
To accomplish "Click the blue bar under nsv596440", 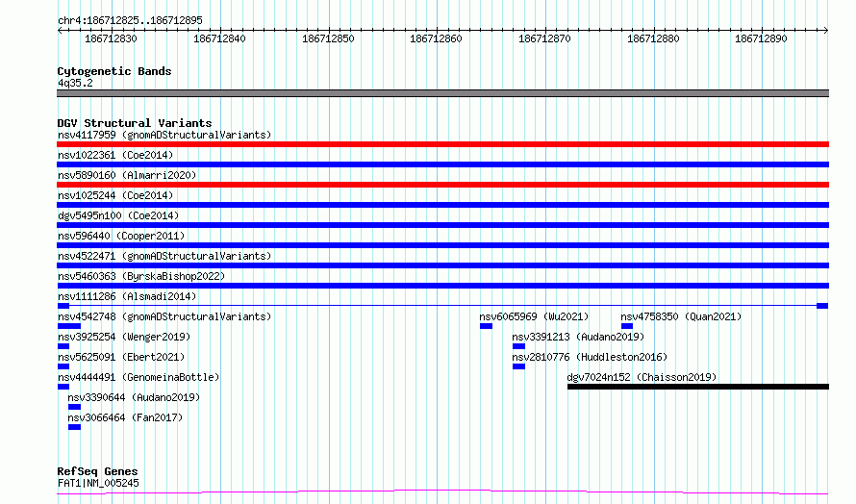I will (x=442, y=245).
